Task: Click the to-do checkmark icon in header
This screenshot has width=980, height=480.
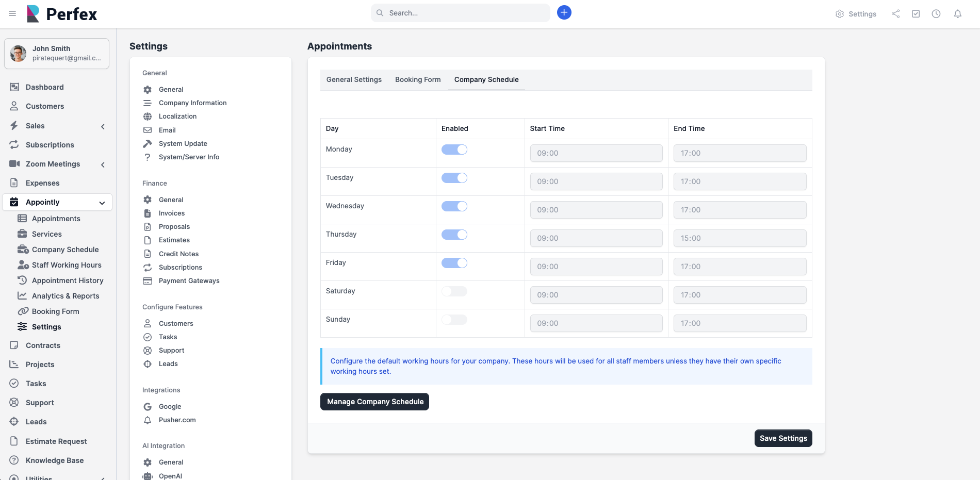Action: (x=916, y=14)
